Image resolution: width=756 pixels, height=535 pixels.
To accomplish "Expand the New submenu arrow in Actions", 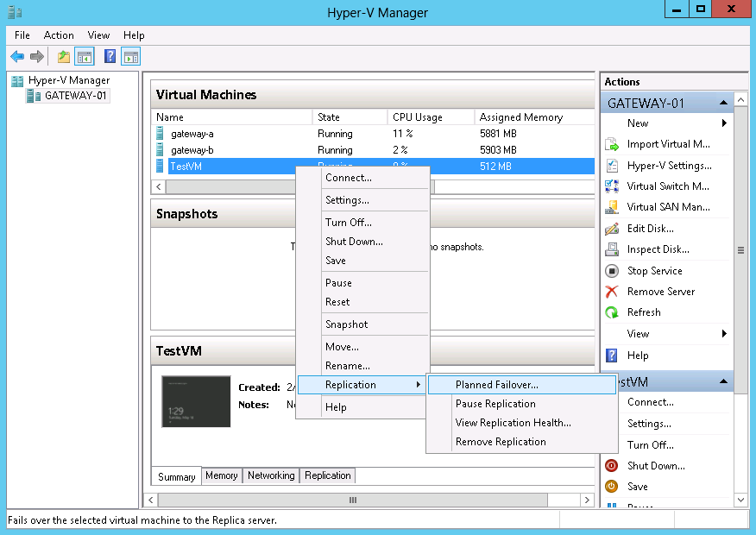I will coord(724,123).
